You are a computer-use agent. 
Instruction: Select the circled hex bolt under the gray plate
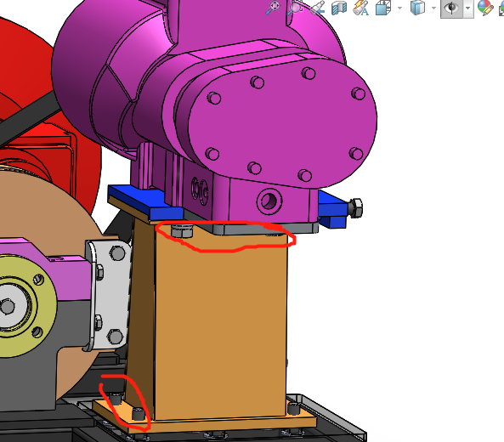[182, 231]
